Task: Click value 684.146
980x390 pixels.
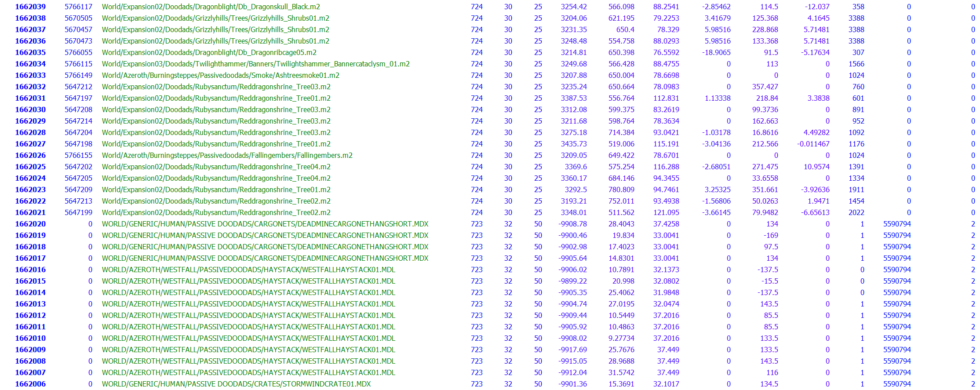Action: point(621,178)
